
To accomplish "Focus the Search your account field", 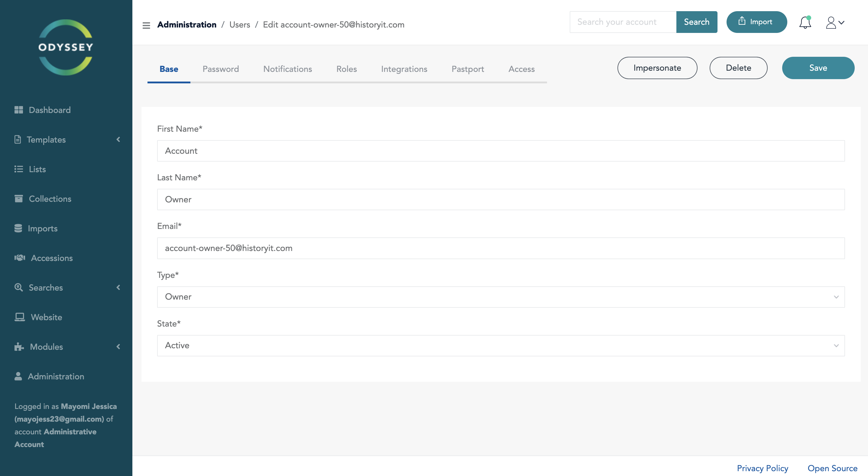I will (622, 22).
